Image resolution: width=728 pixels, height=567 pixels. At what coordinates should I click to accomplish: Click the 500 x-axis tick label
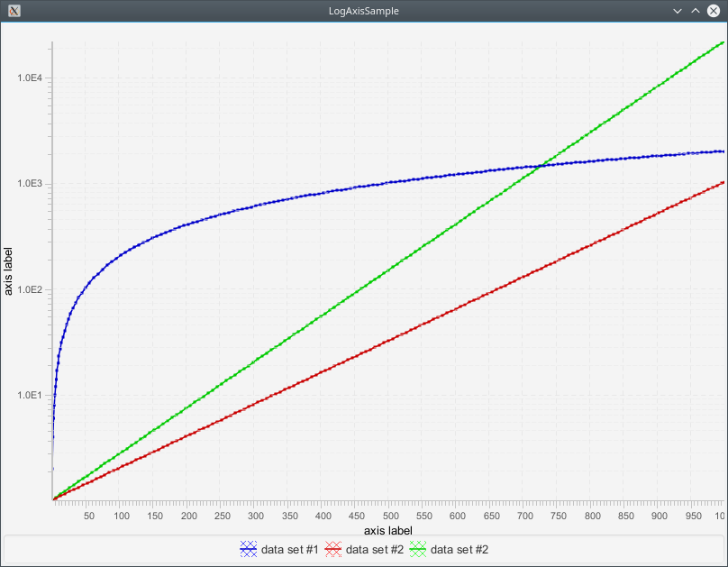pyautogui.click(x=391, y=516)
